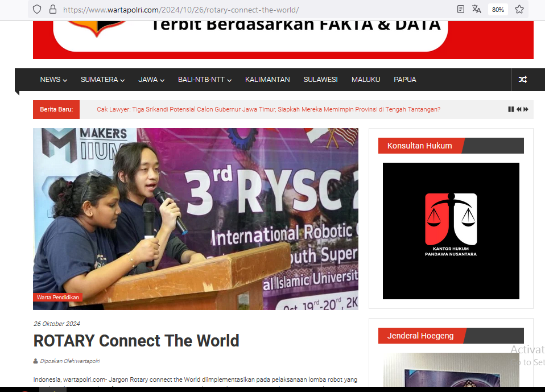Pause the Berita Baru news ticker

tap(511, 109)
